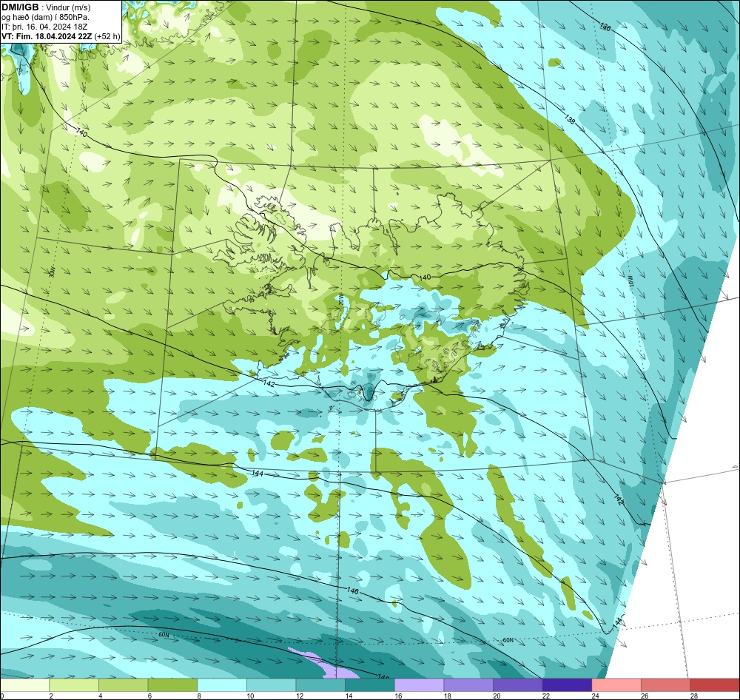740x700 pixels.
Task: Click the legend tick label '22'
Action: 546,696
